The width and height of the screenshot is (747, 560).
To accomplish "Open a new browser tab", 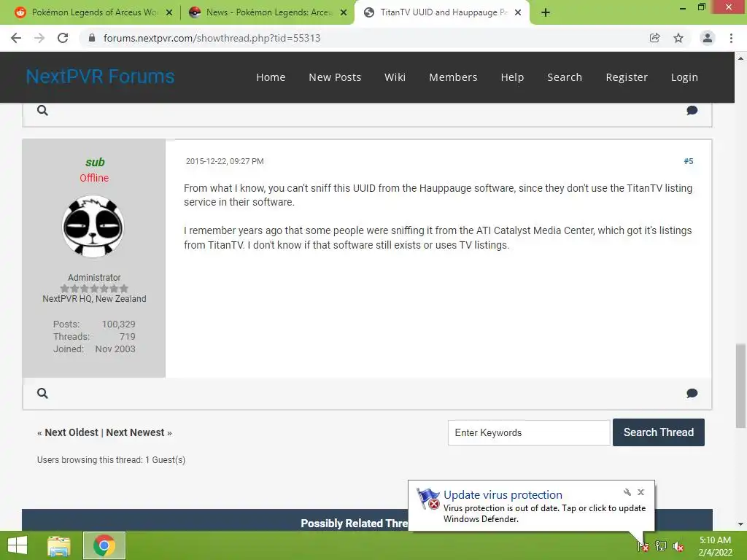I will click(546, 12).
